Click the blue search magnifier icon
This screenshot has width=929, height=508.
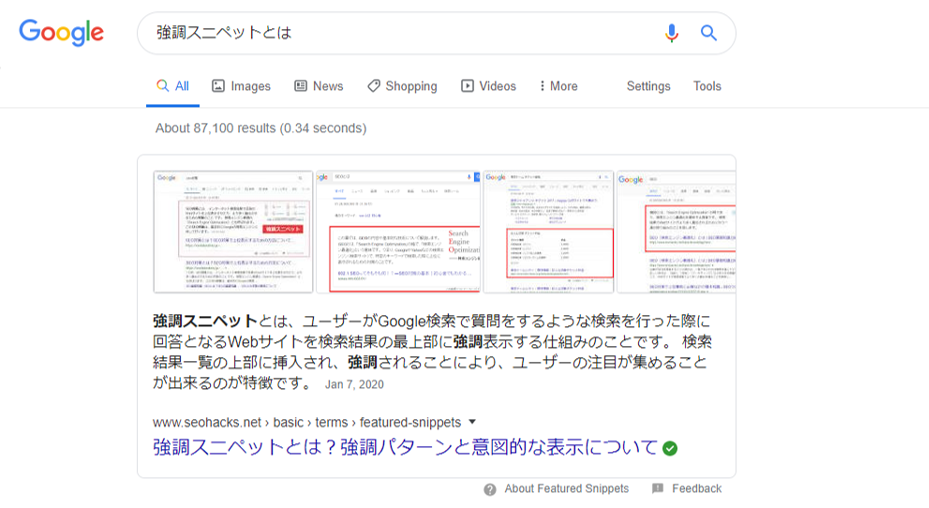pyautogui.click(x=709, y=33)
